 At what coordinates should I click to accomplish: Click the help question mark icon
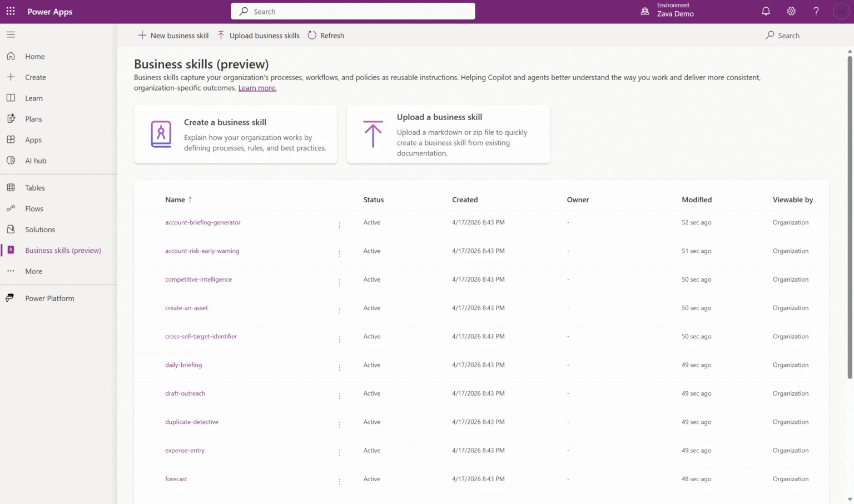(816, 11)
